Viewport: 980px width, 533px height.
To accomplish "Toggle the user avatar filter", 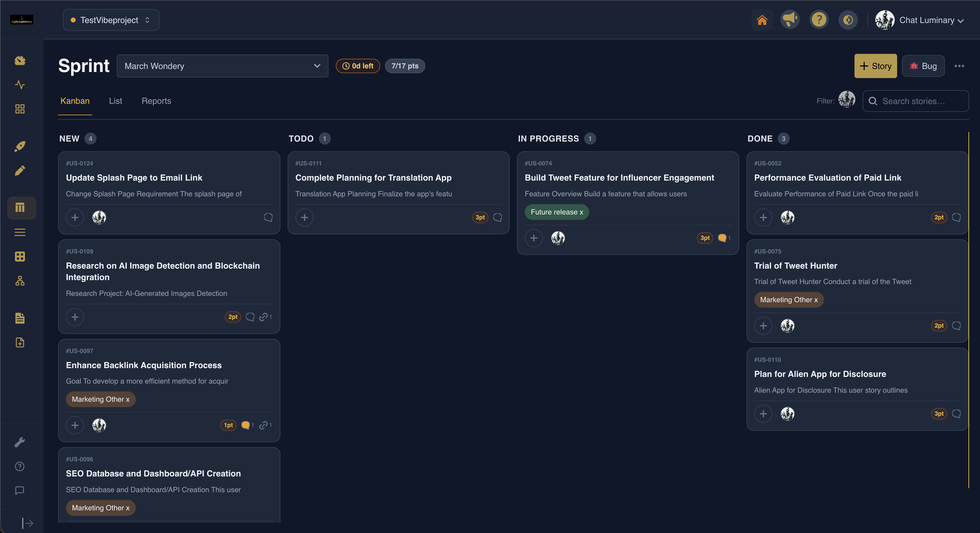I will pos(847,100).
